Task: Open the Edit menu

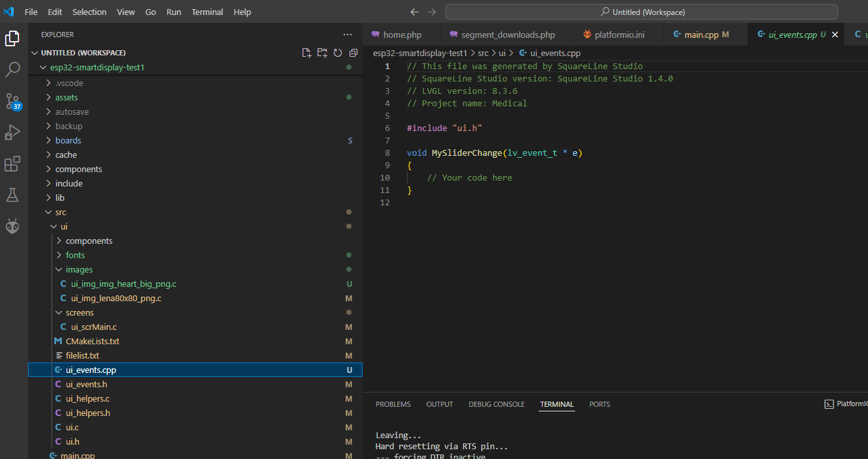Action: click(x=55, y=12)
